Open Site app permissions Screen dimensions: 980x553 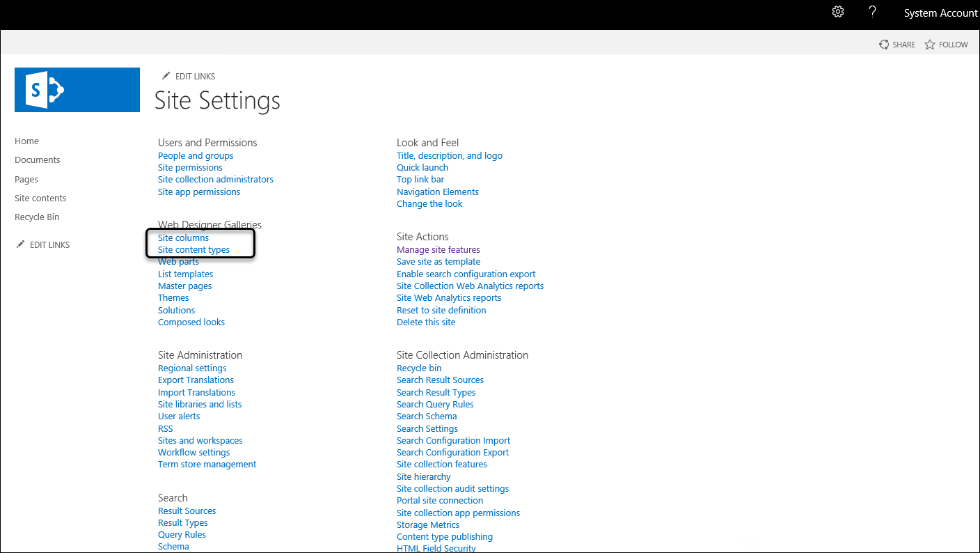[199, 192]
